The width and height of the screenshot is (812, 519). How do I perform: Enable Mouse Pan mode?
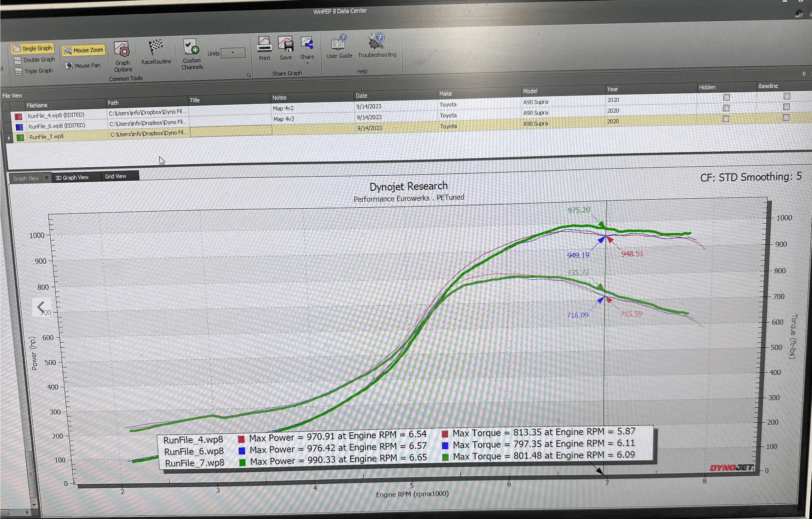[83, 66]
